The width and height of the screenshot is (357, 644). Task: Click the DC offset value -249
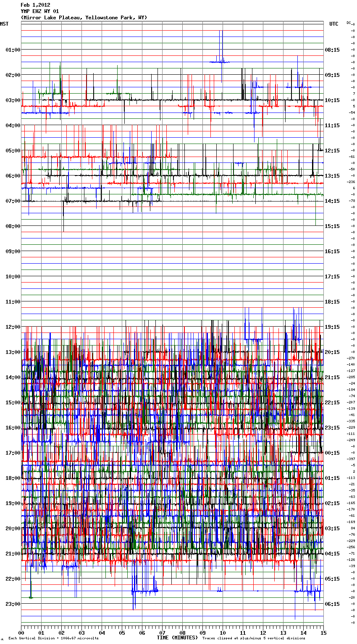[351, 440]
